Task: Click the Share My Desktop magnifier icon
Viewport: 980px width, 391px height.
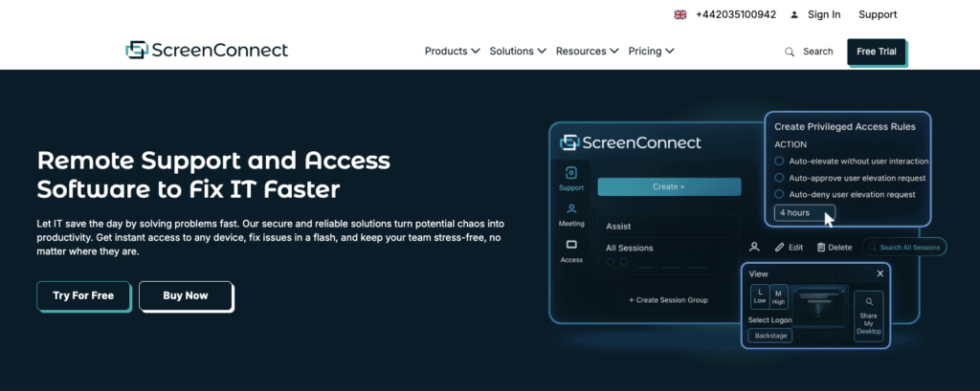Action: pos(869,302)
